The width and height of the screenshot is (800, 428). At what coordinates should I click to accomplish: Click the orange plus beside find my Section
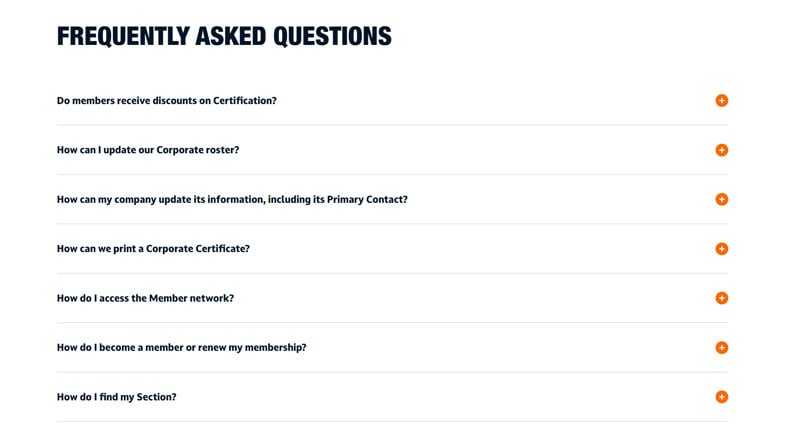[722, 397]
